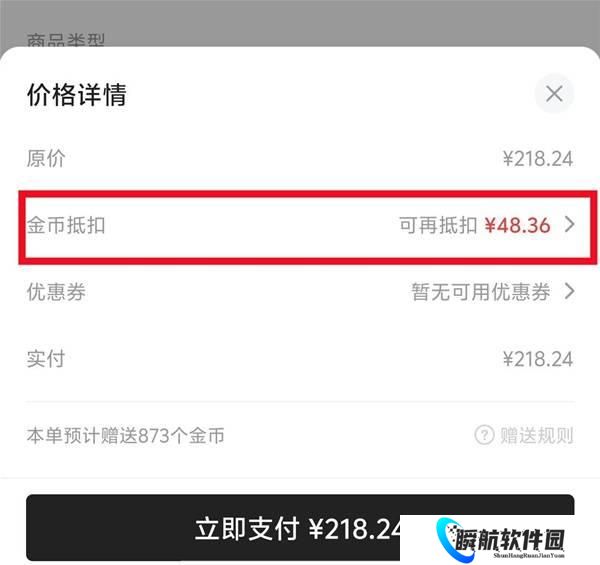This screenshot has height=565, width=600.
Task: Open 暂无可用优惠券 coupon selector
Action: point(481,292)
